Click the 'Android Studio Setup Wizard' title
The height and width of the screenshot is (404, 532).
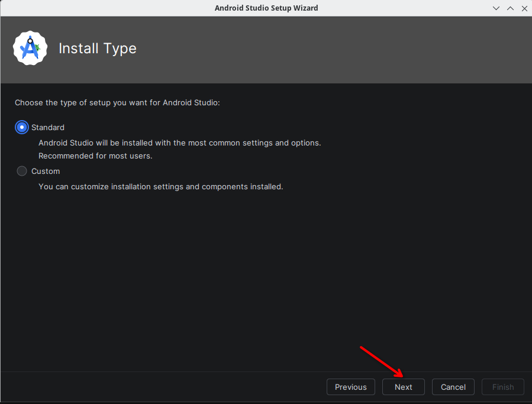click(x=266, y=8)
